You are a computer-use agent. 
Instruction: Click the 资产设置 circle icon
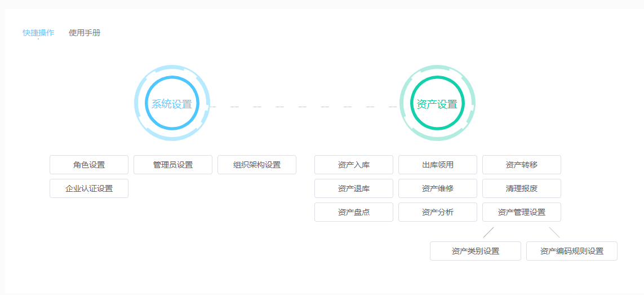(x=437, y=104)
